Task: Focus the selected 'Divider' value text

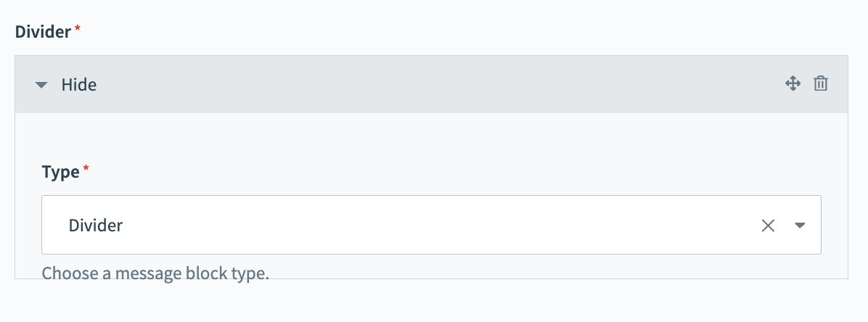Action: coord(95,225)
